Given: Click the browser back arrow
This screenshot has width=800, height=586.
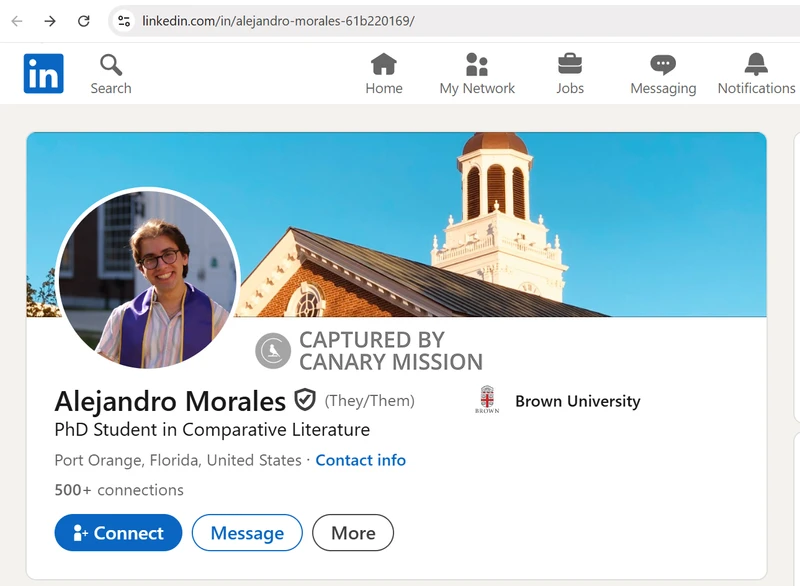Looking at the screenshot, I should [x=17, y=21].
